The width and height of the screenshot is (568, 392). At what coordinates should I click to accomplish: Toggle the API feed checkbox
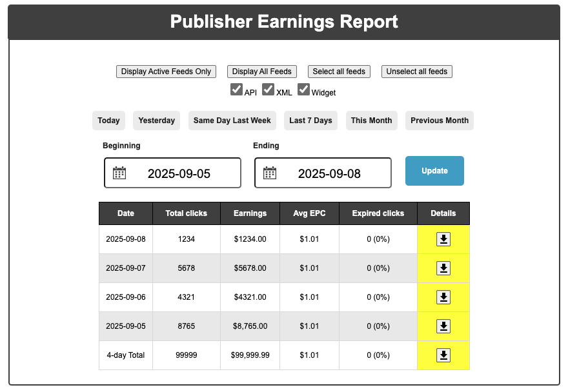coord(237,90)
